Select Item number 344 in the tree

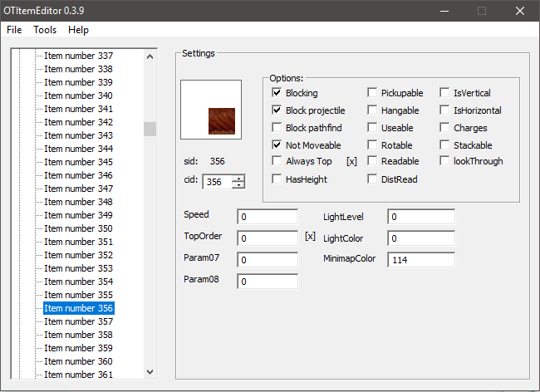click(x=79, y=149)
